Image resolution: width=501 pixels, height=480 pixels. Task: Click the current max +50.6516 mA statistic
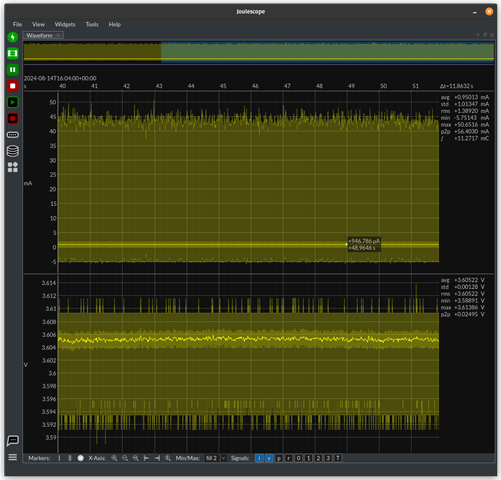tap(465, 125)
